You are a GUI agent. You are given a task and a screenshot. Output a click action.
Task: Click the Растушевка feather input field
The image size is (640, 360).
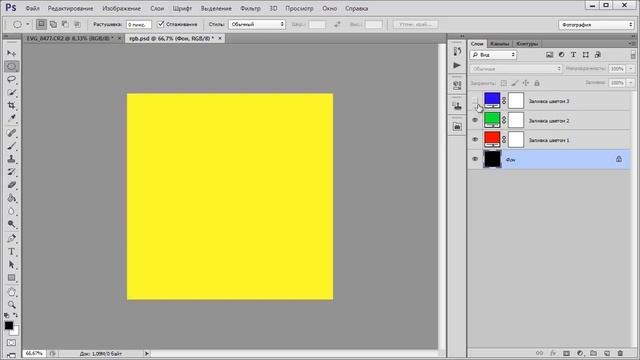point(139,24)
